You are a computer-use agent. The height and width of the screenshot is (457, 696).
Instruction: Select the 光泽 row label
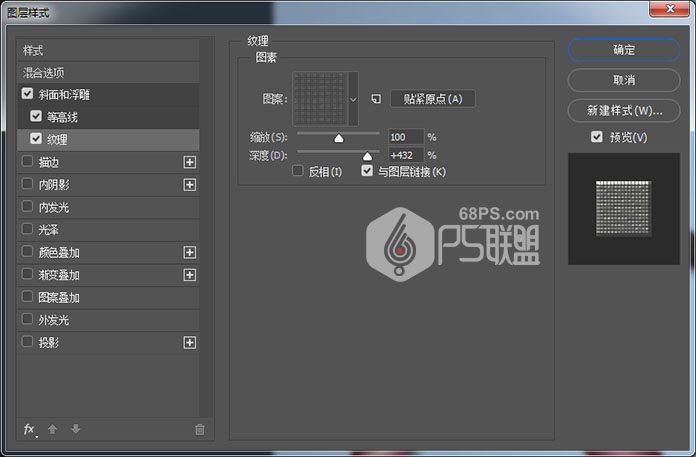pyautogui.click(x=49, y=230)
